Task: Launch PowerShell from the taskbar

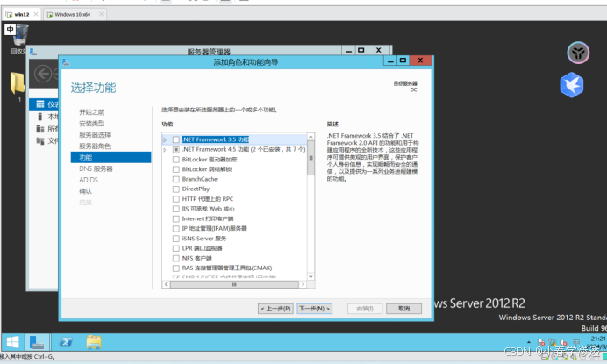Action: click(66, 342)
